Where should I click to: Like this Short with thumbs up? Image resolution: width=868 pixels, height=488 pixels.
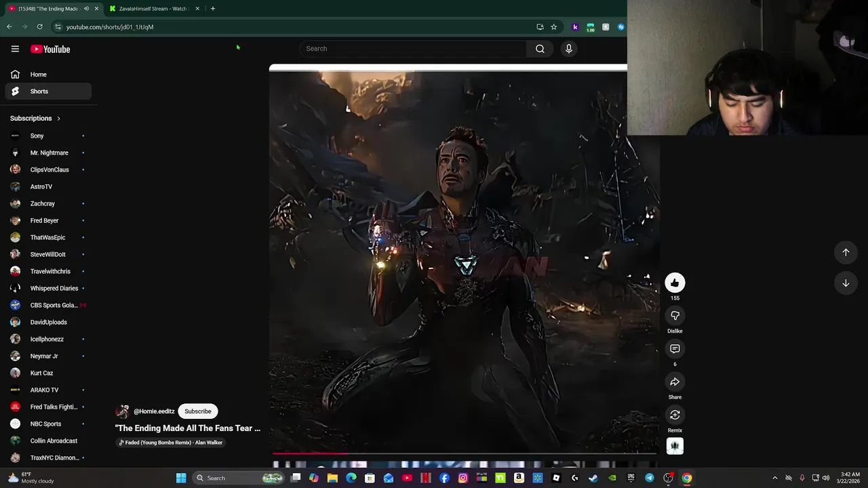[x=675, y=283]
